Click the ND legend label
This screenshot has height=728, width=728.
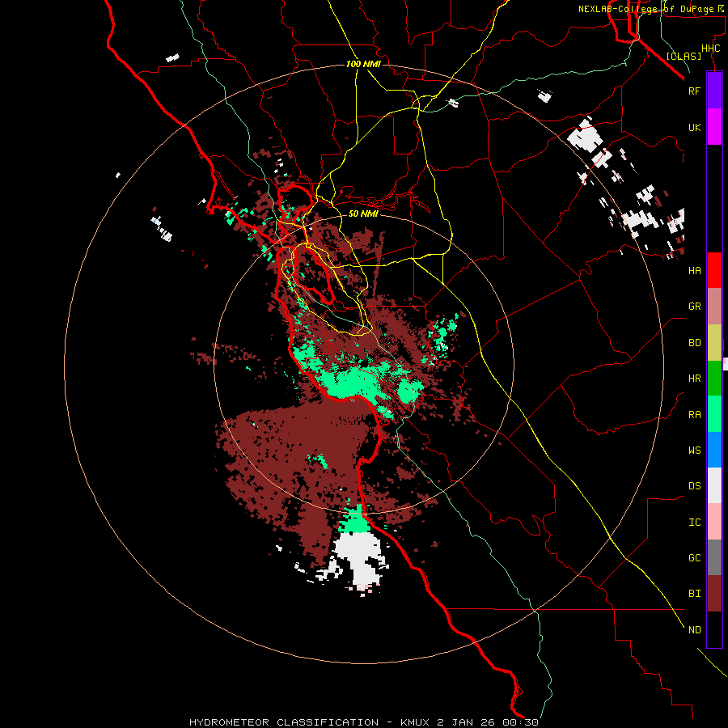coord(694,630)
